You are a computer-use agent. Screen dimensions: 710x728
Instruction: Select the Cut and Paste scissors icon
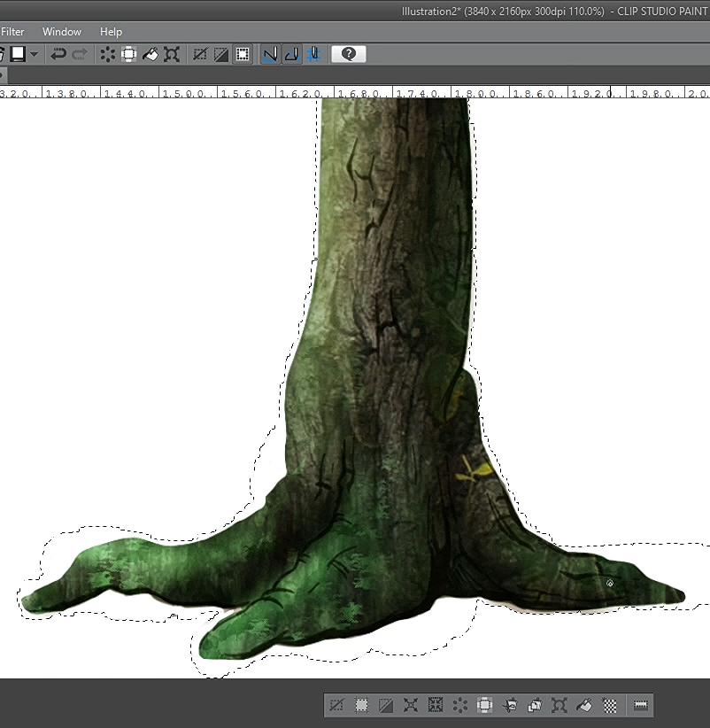[509, 705]
